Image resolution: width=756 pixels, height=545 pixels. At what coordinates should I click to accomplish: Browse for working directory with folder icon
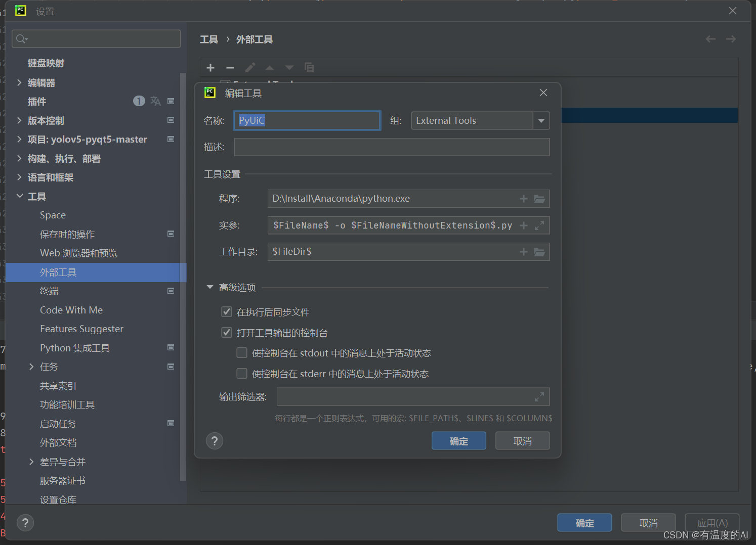[x=539, y=252]
